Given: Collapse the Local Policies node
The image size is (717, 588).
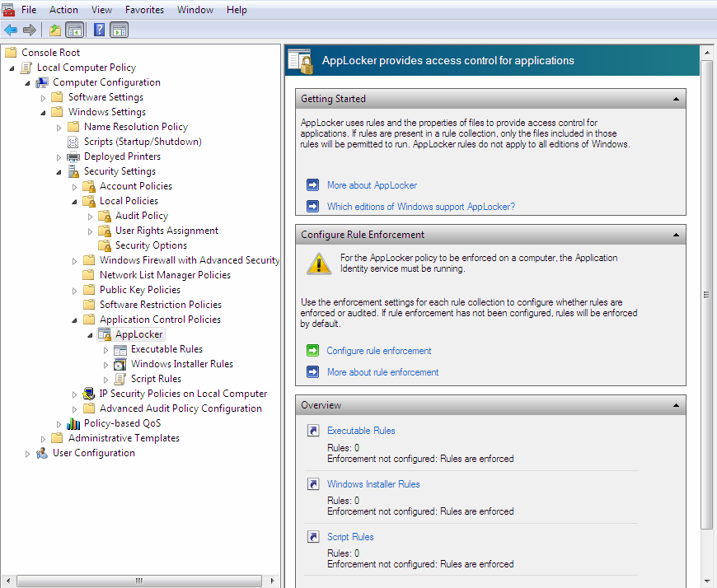Looking at the screenshot, I should coord(74,202).
